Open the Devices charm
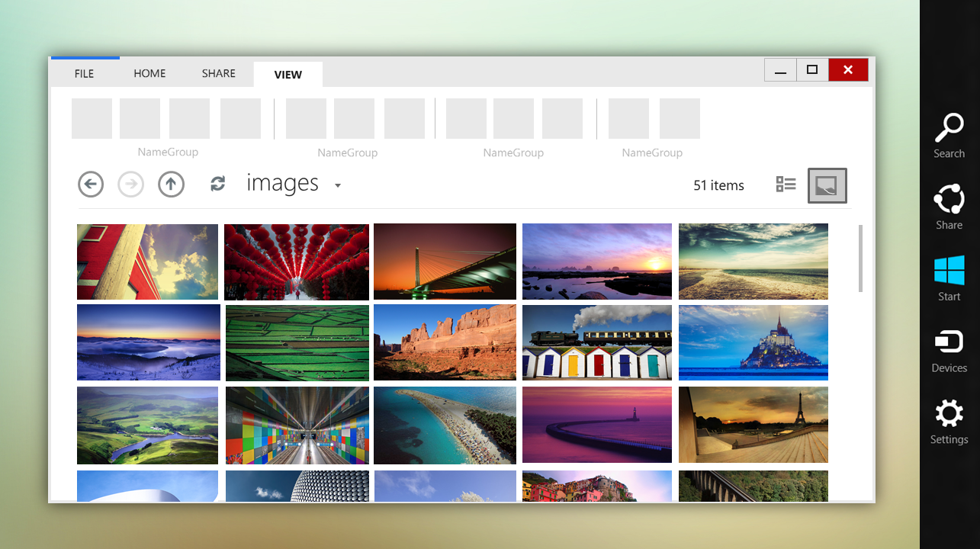This screenshot has width=980, height=549. (x=949, y=351)
